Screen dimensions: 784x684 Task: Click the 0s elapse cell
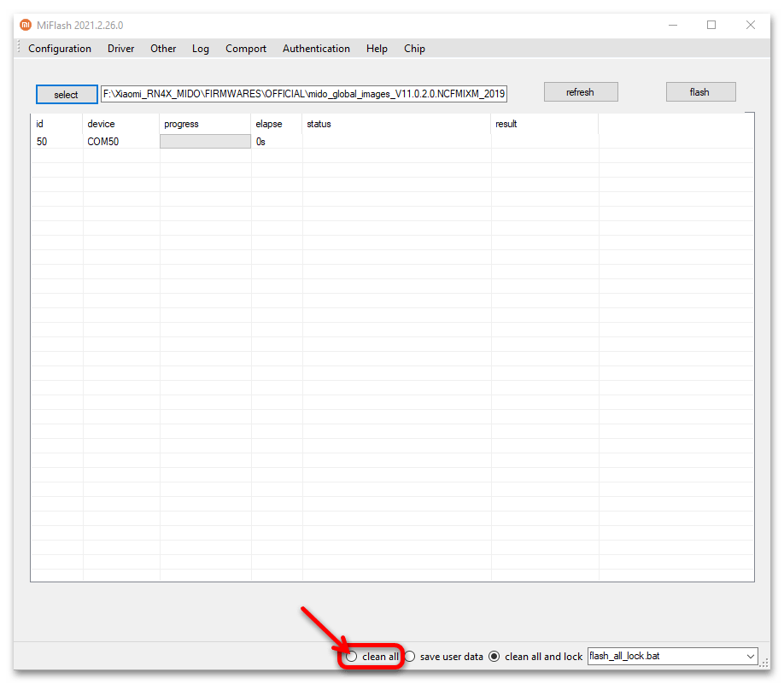pyautogui.click(x=277, y=142)
